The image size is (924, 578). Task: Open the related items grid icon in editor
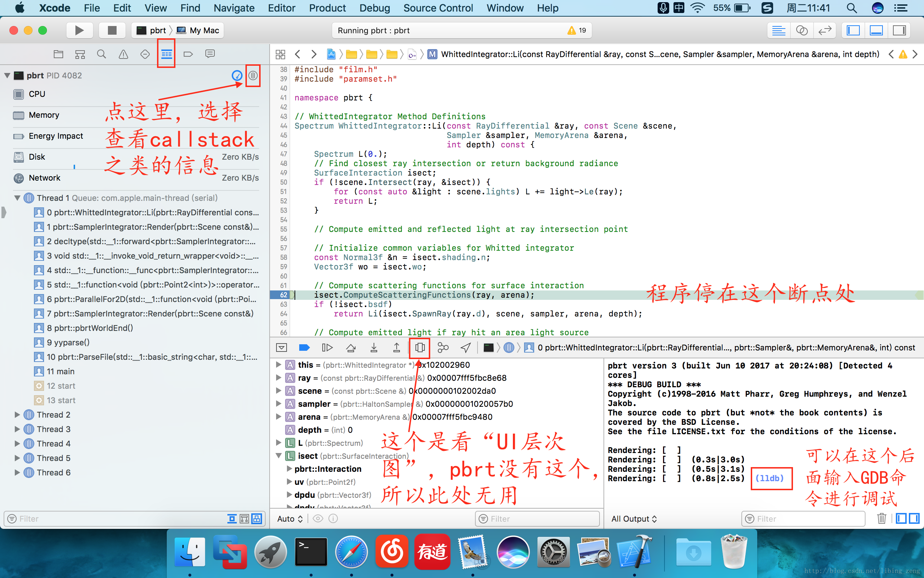coord(280,54)
